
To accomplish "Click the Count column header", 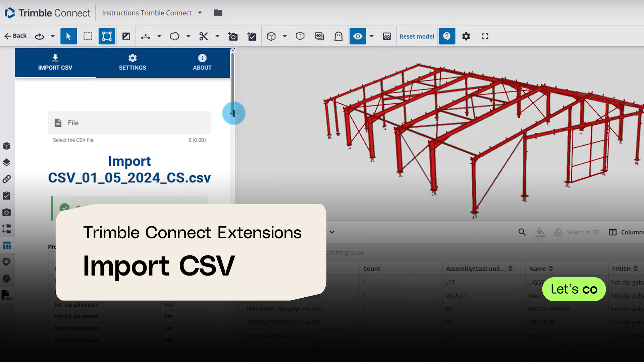I will (372, 268).
